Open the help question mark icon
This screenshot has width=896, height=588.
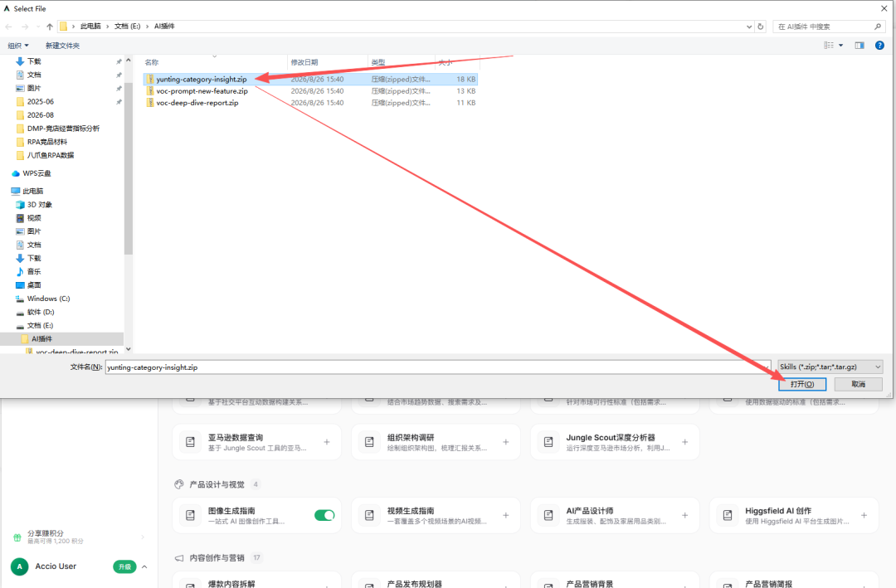(x=879, y=45)
